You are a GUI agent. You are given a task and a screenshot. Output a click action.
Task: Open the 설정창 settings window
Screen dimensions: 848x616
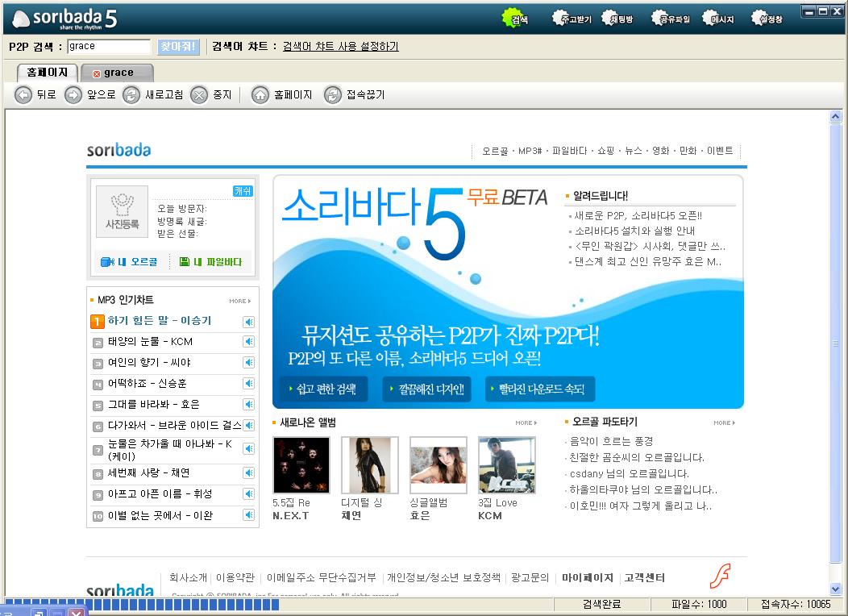(x=767, y=19)
